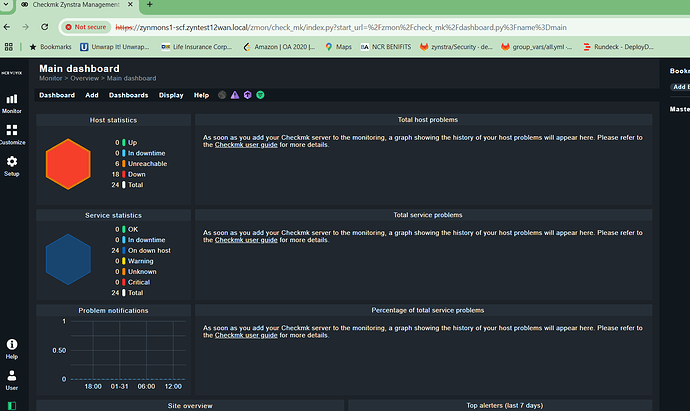Open the User menu in sidebar

pos(12,380)
